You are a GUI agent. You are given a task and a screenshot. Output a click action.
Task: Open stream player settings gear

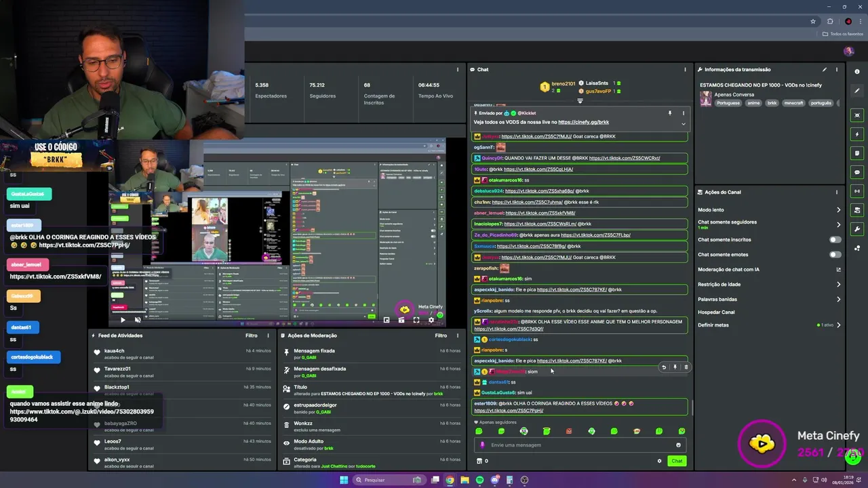431,320
